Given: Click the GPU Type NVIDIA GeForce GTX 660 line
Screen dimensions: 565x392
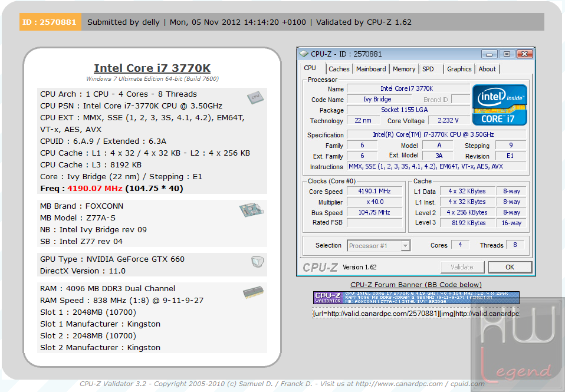Looking at the screenshot, I should [x=112, y=259].
